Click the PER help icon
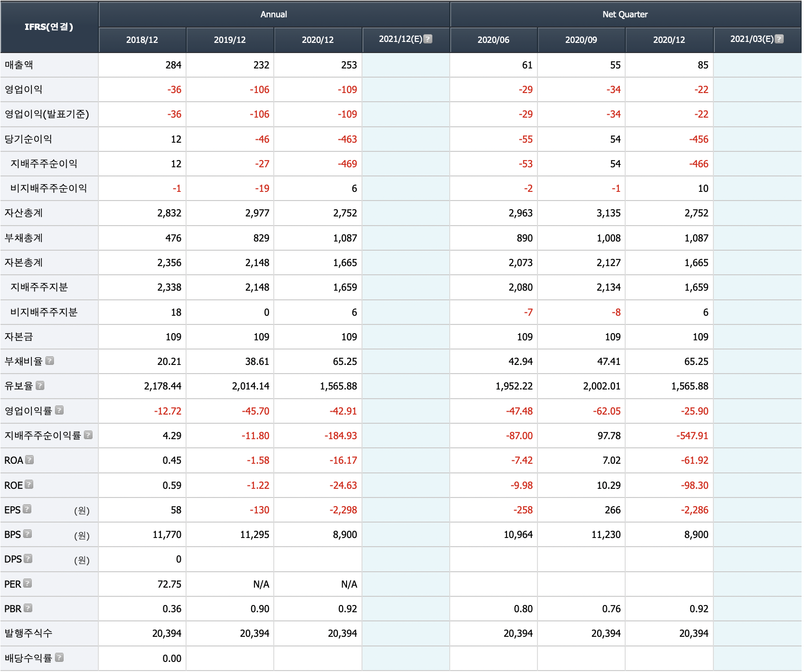The image size is (804, 672). click(x=27, y=583)
